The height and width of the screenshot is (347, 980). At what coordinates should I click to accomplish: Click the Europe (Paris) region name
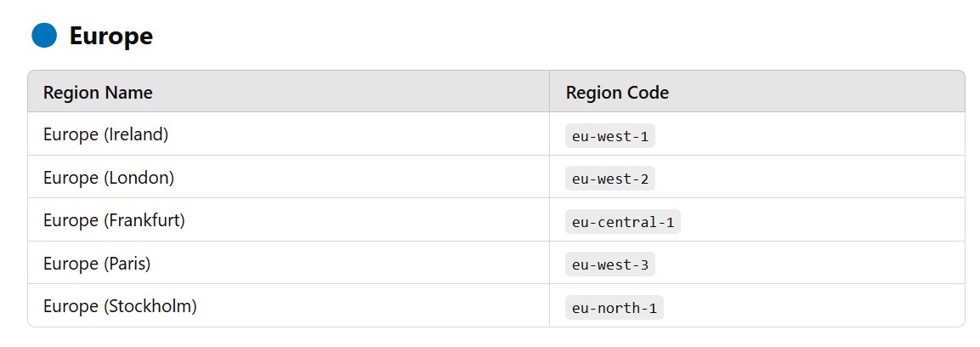click(97, 264)
